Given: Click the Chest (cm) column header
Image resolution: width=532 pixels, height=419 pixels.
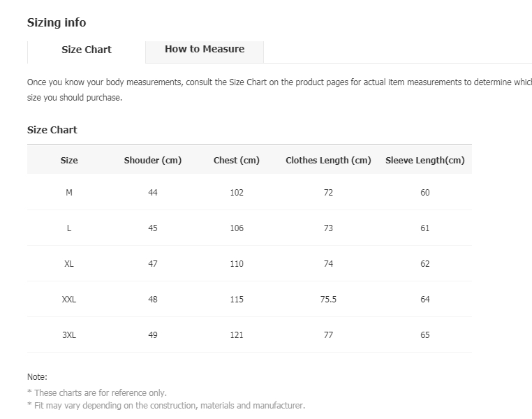Looking at the screenshot, I should tap(237, 160).
